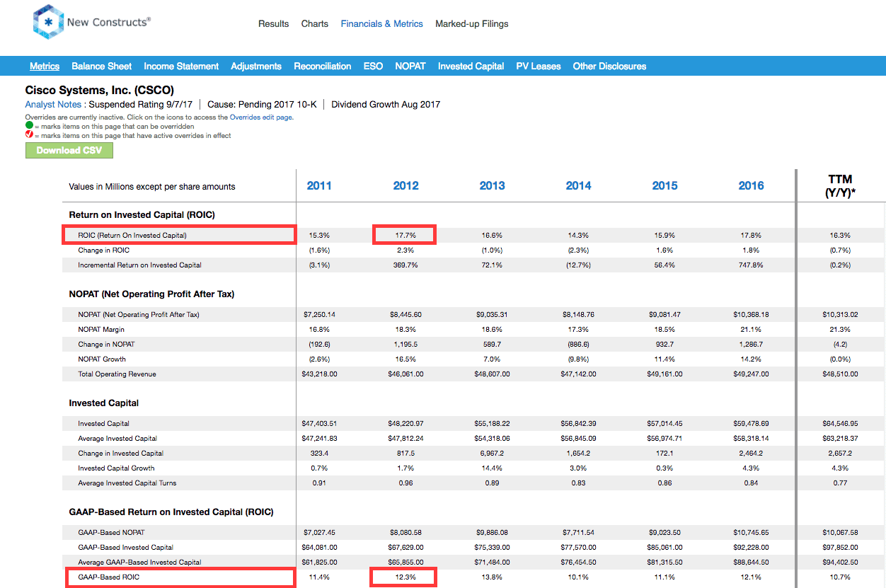Click the 2011 average GAAP capital $61,825.00
The width and height of the screenshot is (886, 588).
[x=319, y=563]
